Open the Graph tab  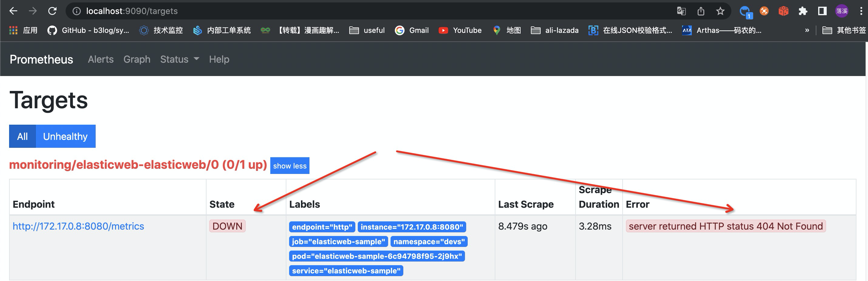point(137,59)
